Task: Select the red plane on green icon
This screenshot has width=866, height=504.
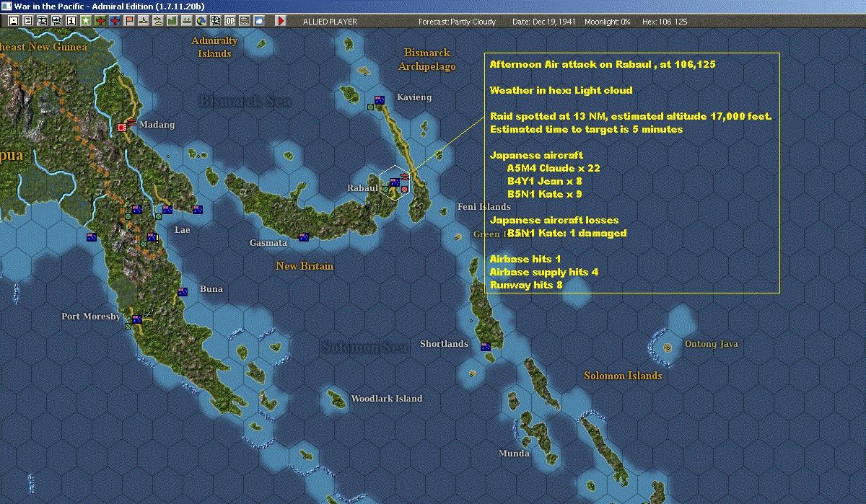Action: click(100, 22)
